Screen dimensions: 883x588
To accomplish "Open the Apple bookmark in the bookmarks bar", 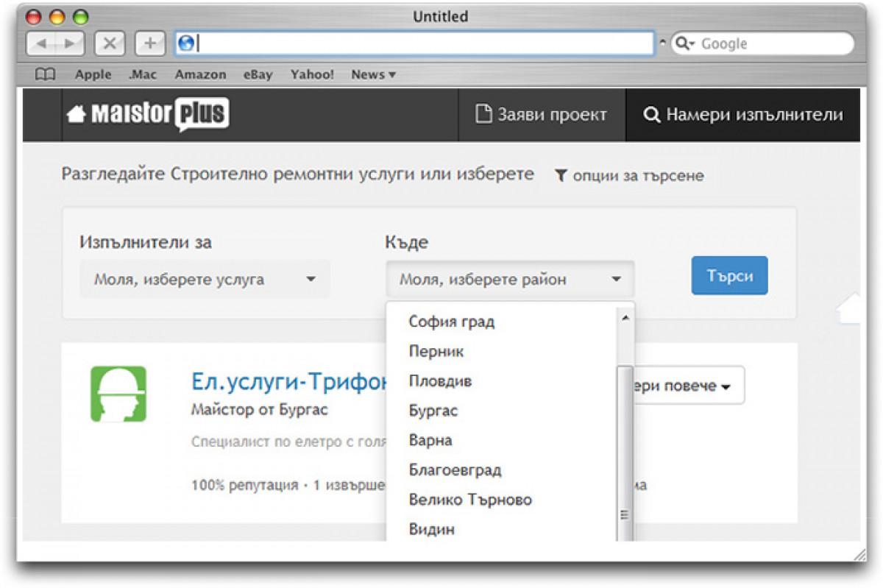I will point(93,74).
